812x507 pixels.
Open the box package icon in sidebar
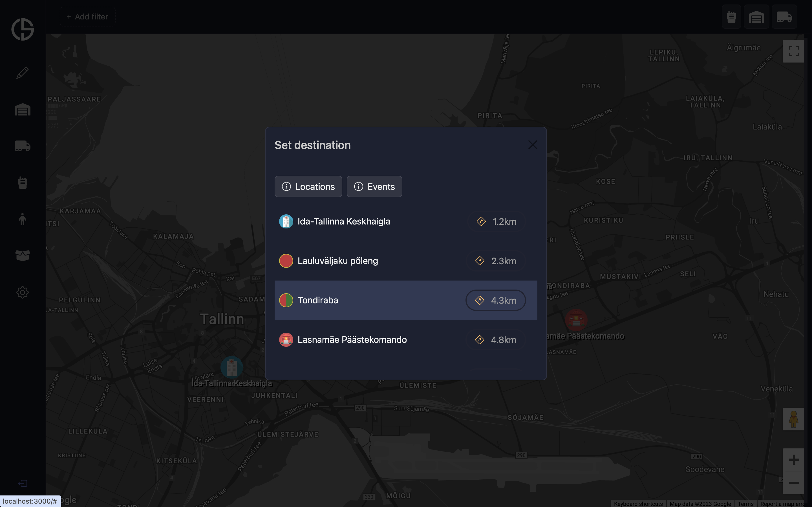[x=23, y=255]
